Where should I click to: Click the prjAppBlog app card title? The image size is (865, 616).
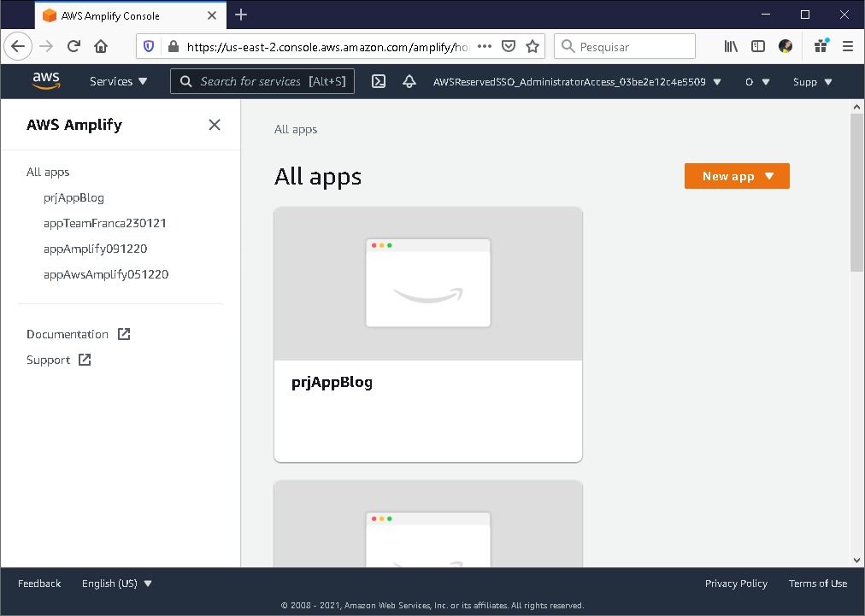point(332,382)
